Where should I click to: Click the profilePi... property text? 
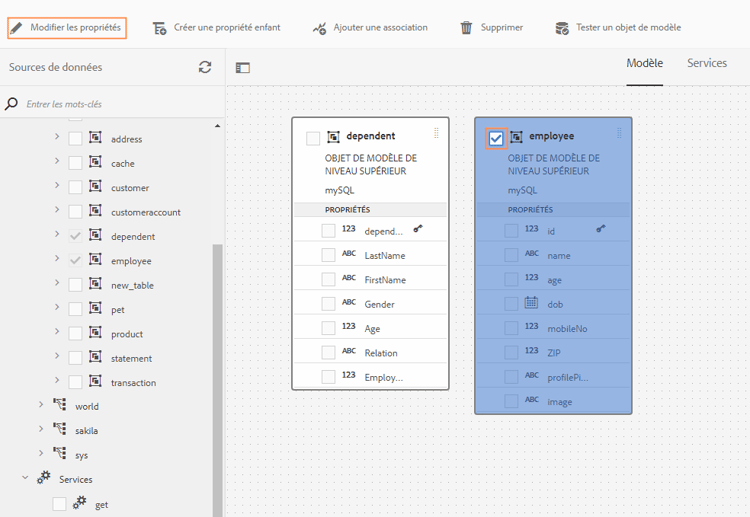click(568, 377)
